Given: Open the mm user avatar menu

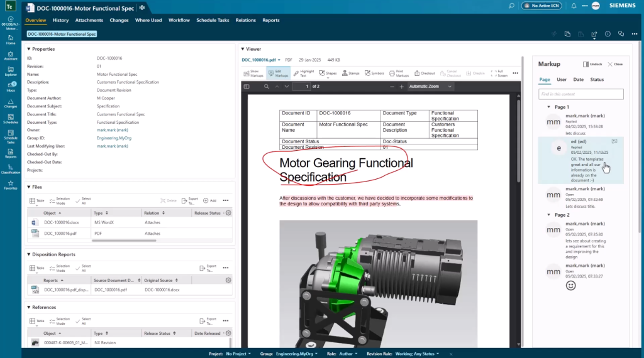Looking at the screenshot, I should (596, 6).
